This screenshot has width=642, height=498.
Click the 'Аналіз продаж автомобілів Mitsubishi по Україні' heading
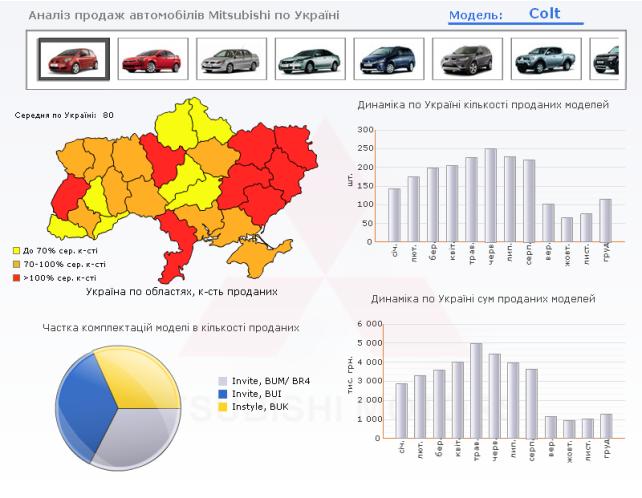tap(184, 16)
